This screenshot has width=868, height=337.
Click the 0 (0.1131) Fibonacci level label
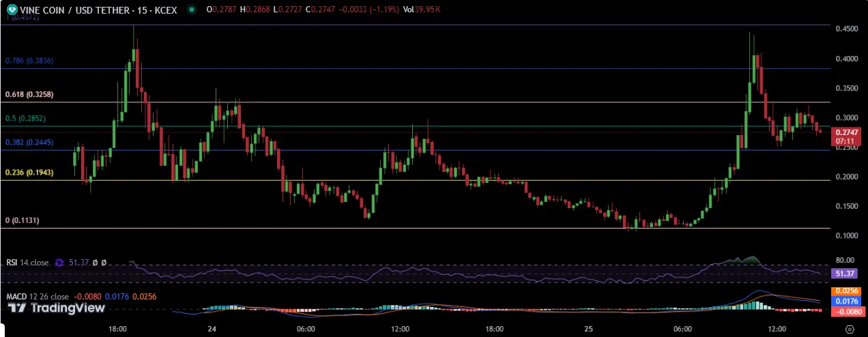point(22,220)
